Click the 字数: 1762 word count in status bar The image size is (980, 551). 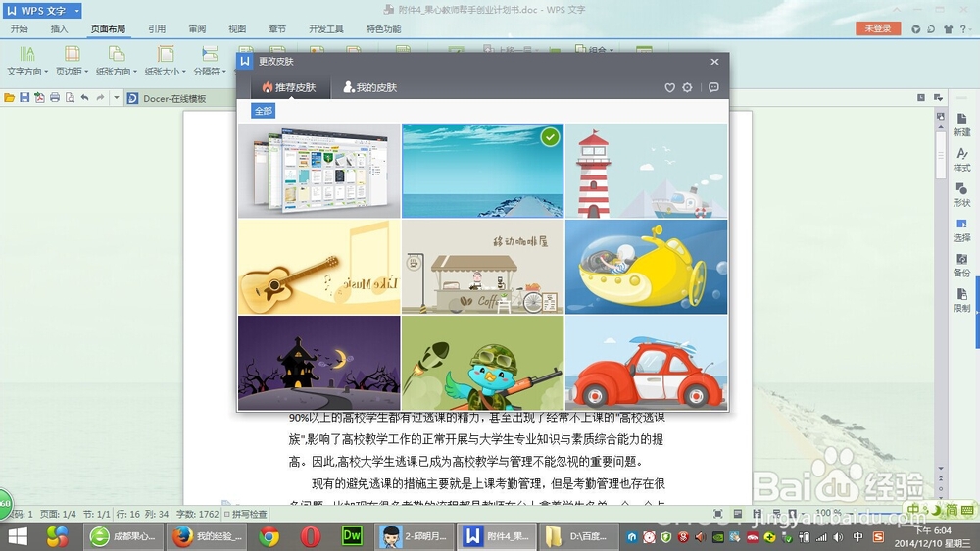197,514
